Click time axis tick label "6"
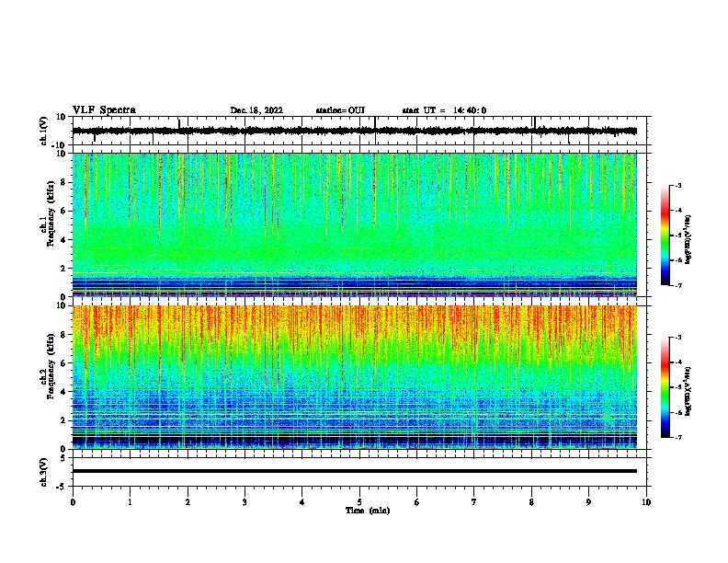The image size is (728, 563). pyautogui.click(x=417, y=502)
